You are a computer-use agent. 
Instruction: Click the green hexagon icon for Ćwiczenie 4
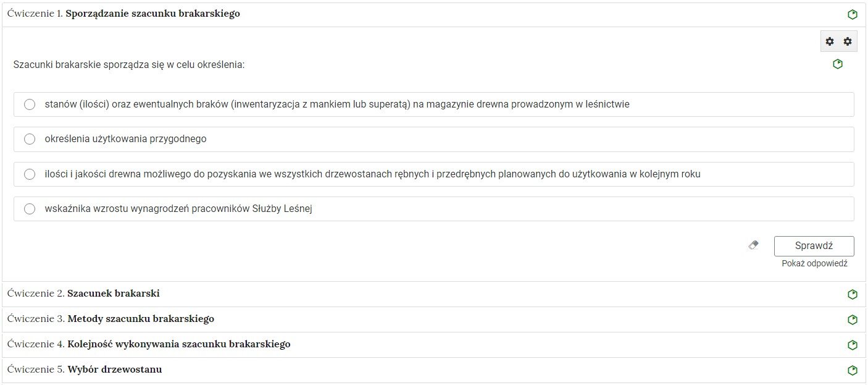point(853,345)
